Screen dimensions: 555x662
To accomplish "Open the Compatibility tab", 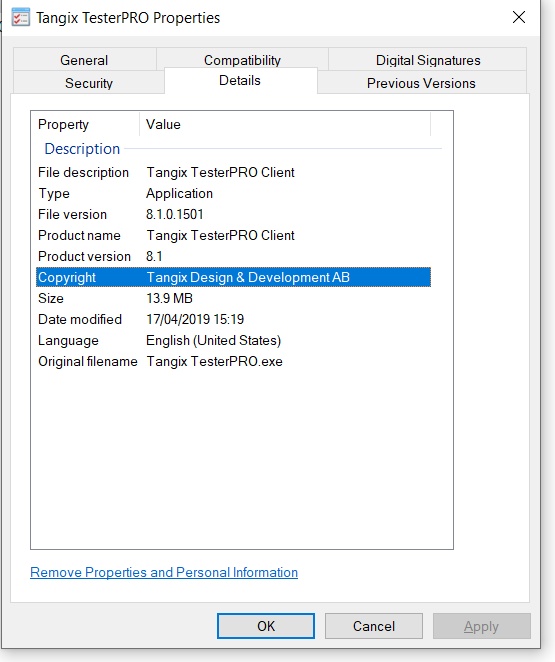I will click(x=242, y=59).
